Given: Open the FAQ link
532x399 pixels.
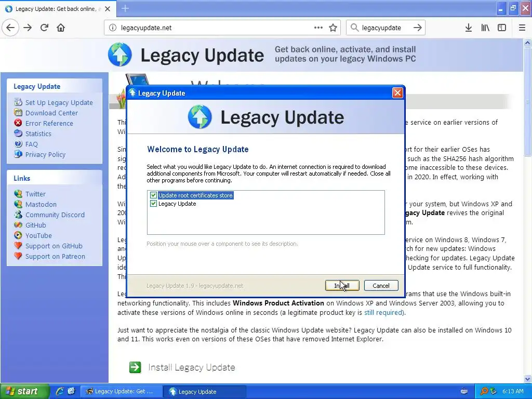Looking at the screenshot, I should [x=32, y=144].
